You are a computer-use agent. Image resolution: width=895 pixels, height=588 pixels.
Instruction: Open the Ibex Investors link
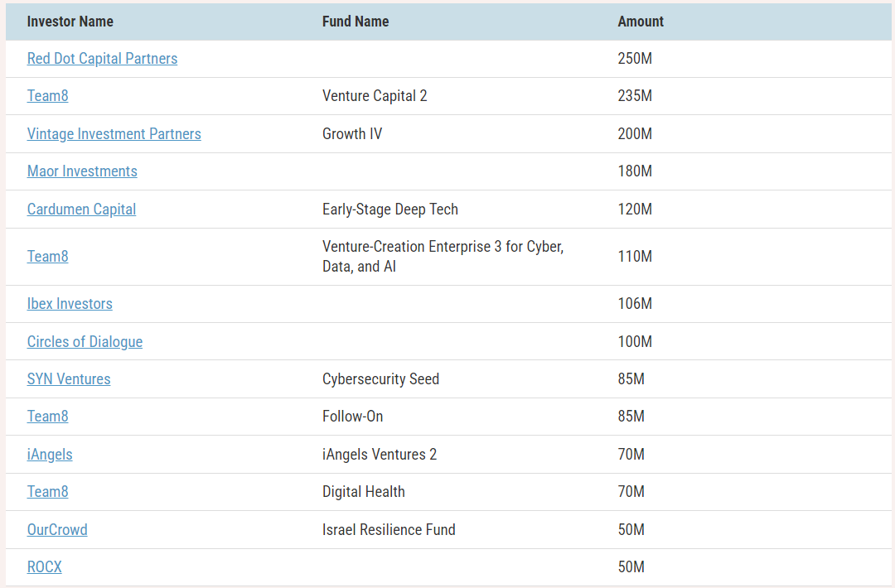pos(70,304)
